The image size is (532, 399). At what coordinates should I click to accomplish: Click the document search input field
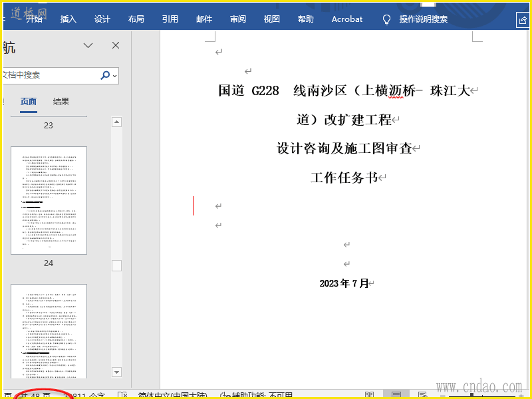51,75
